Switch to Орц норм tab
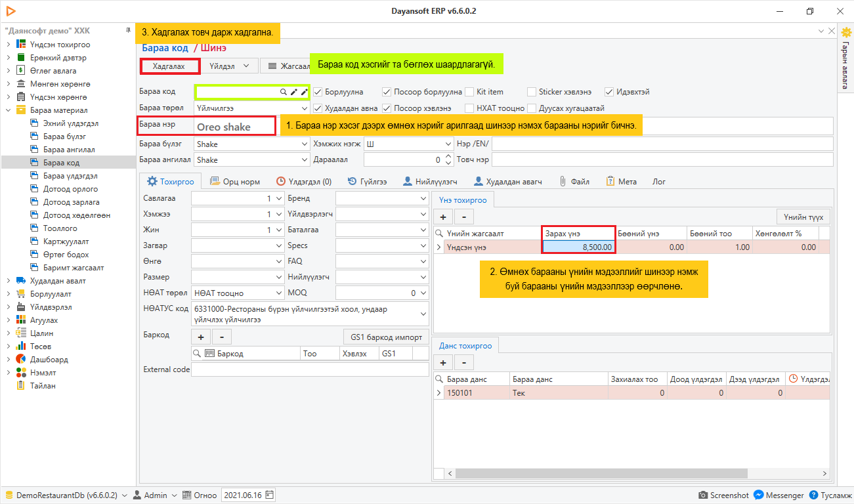The image size is (854, 504). pos(235,182)
